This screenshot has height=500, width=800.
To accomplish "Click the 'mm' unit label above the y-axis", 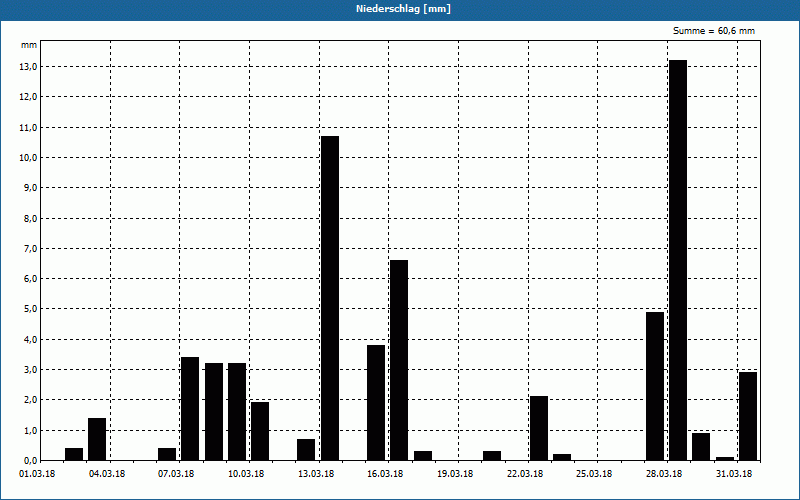I will coord(29,45).
